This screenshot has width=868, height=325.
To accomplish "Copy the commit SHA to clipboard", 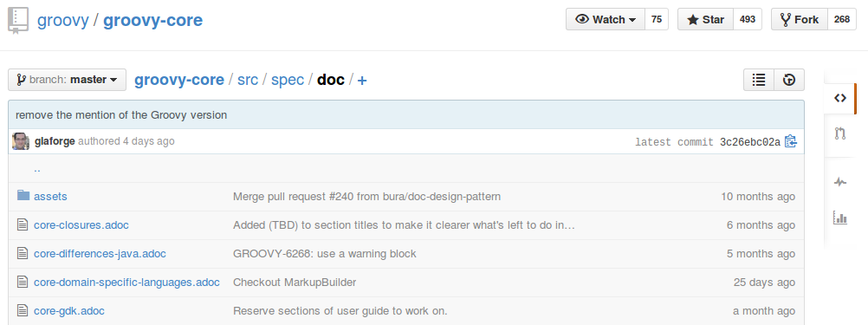I will (x=791, y=142).
